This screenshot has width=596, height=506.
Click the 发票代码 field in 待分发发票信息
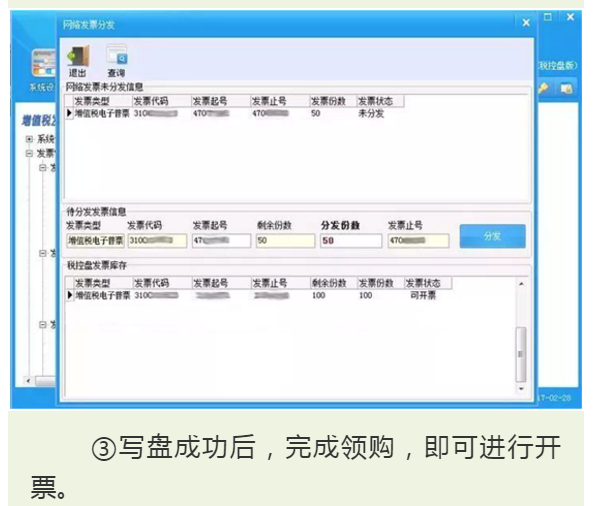157,241
